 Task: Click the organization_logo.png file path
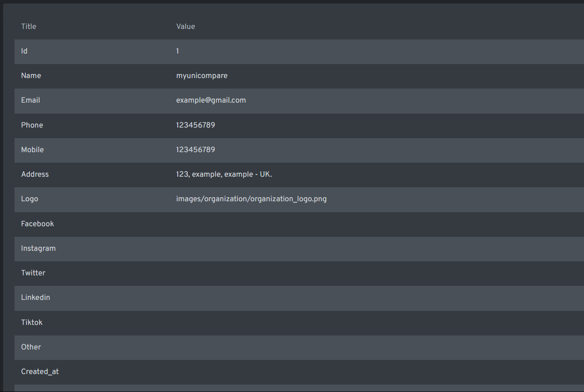click(251, 199)
